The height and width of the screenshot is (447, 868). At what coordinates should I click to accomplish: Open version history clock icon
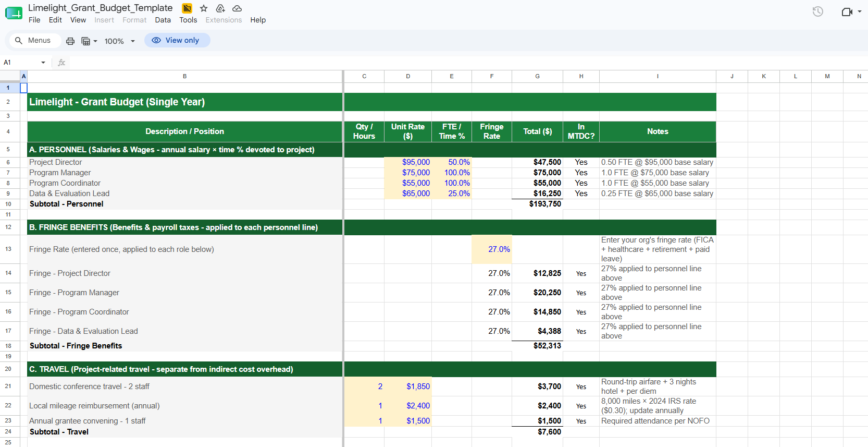click(818, 11)
